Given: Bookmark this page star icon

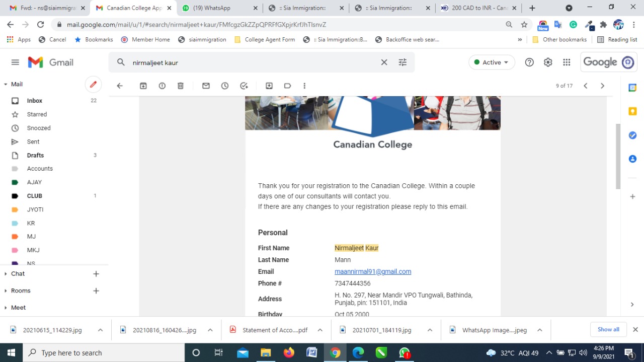Looking at the screenshot, I should click(524, 25).
